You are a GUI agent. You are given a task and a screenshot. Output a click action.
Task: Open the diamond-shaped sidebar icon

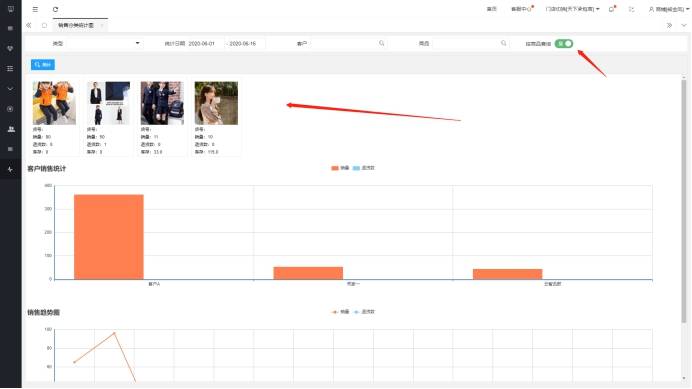11,48
